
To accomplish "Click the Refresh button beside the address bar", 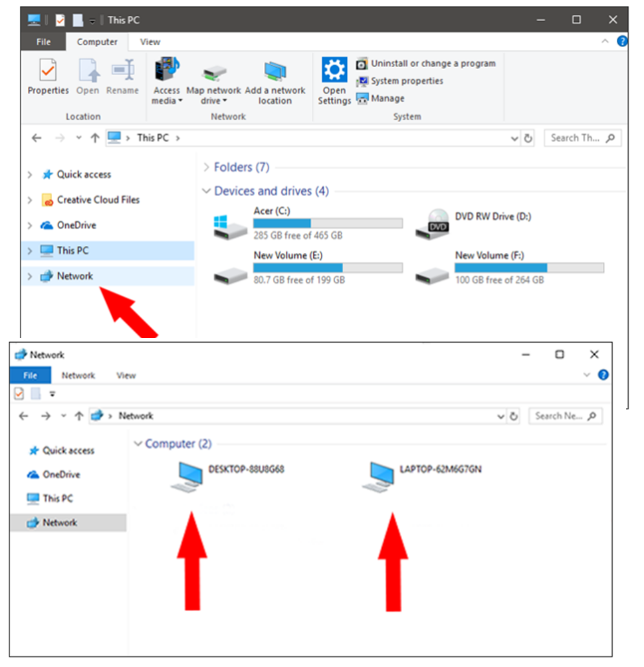I will tap(528, 138).
